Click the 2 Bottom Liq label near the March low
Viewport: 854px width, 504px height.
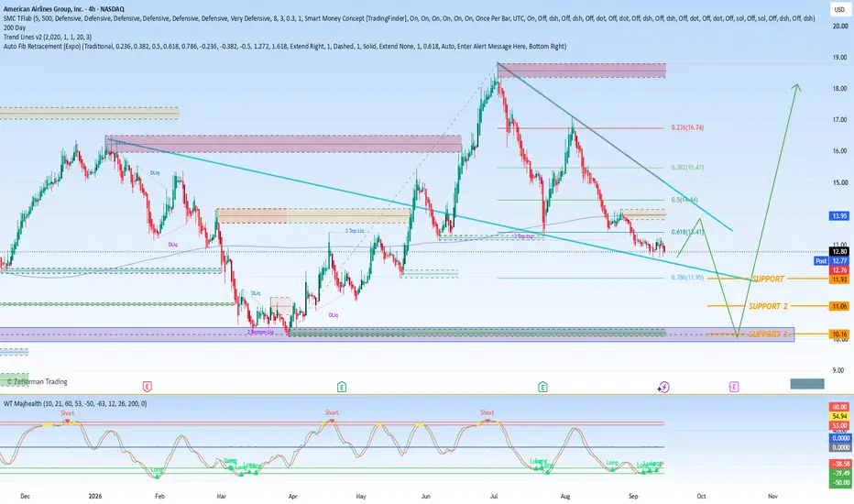(x=260, y=332)
